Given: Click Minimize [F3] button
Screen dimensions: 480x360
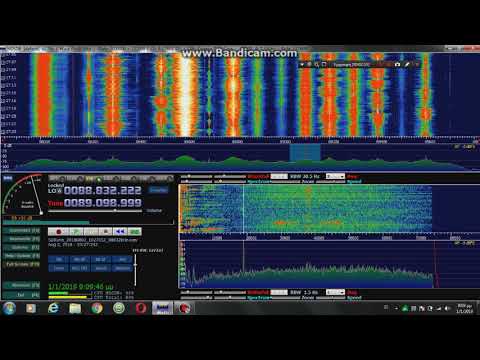Looking at the screenshot, I should coord(22,285).
